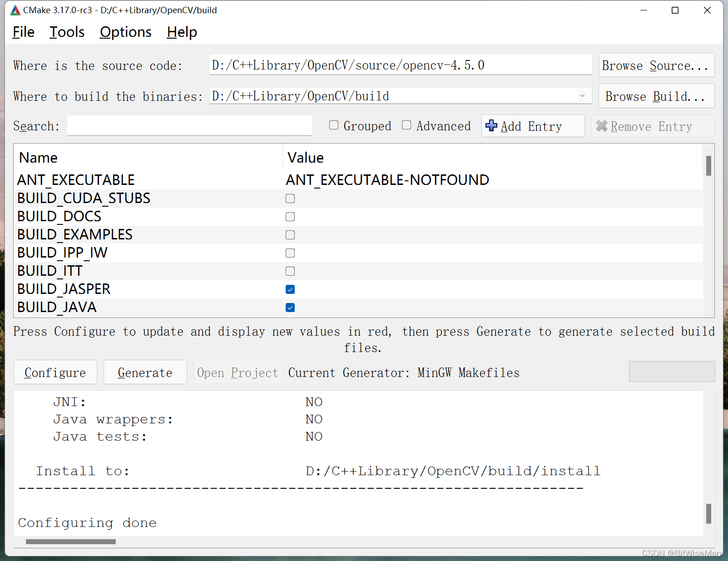The image size is (728, 561).
Task: Uncheck the BUILD_JAVA checkbox
Action: coord(290,308)
